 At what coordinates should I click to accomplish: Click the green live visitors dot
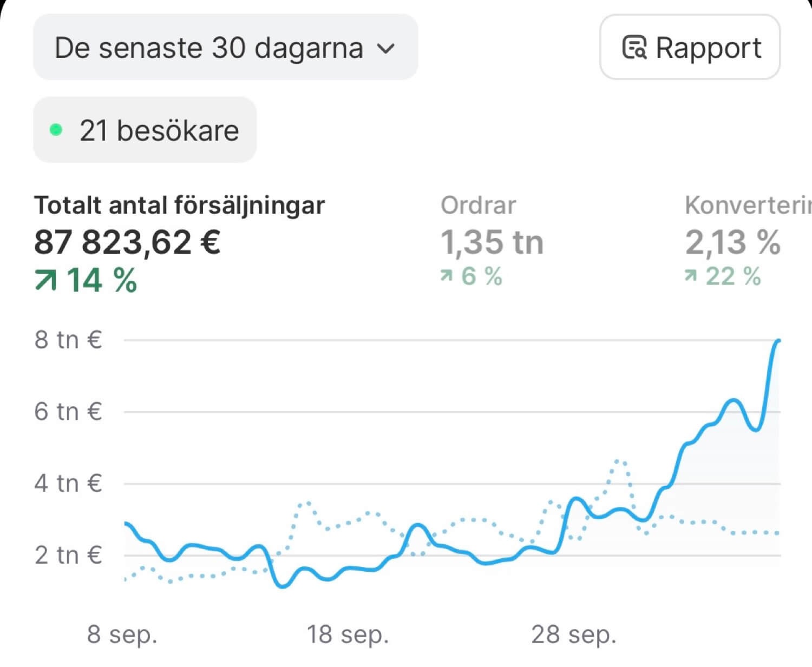click(56, 130)
